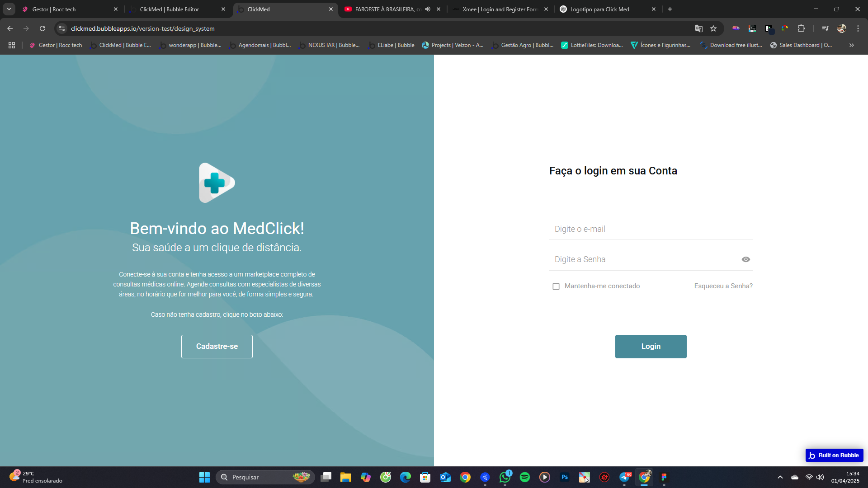Click the MedClick play-cross logo

click(217, 183)
